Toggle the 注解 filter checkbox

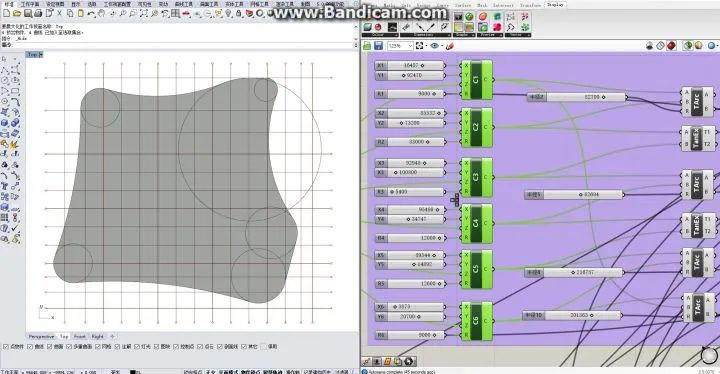(x=117, y=346)
